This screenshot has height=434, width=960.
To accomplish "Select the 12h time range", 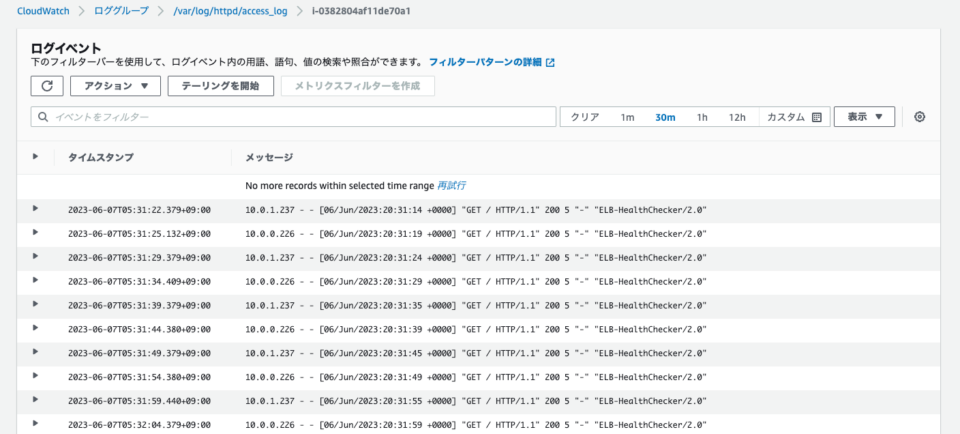I will point(737,117).
